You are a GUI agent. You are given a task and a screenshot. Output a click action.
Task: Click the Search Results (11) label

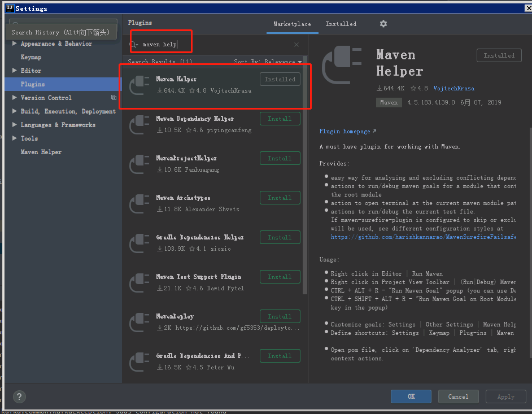160,62
